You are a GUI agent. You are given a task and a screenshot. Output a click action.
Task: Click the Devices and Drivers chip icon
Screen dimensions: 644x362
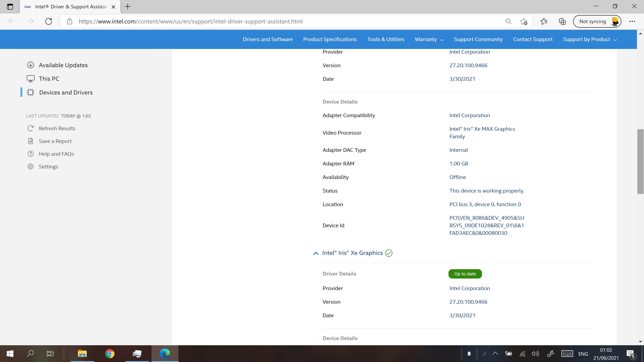[x=31, y=93]
